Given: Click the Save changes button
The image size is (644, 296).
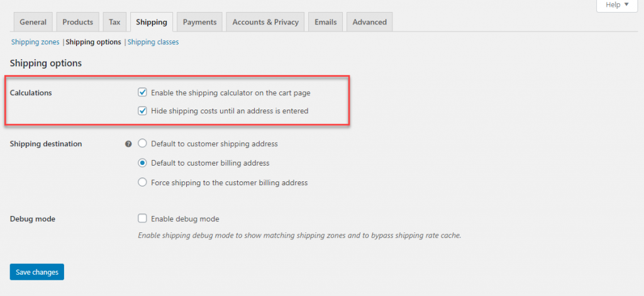Looking at the screenshot, I should 37,271.
